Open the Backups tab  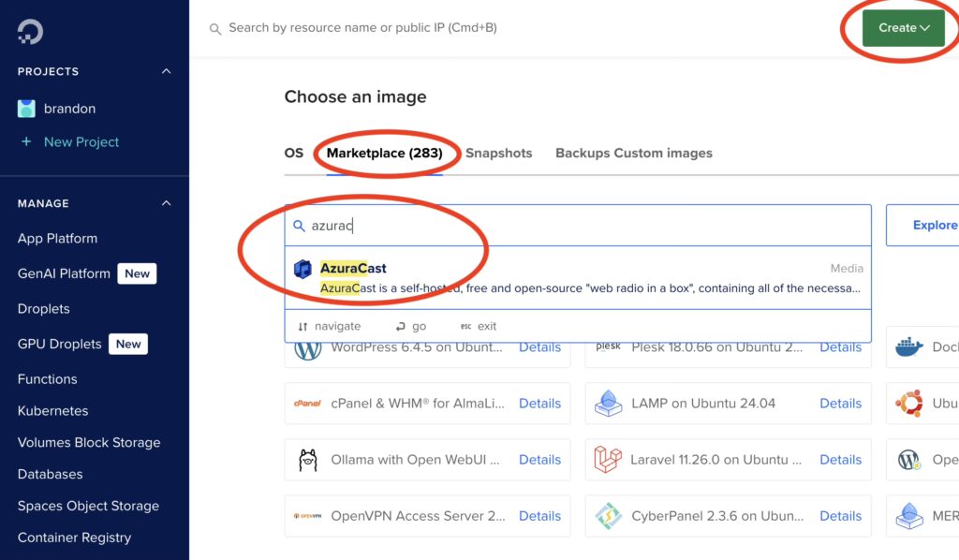[x=583, y=154]
